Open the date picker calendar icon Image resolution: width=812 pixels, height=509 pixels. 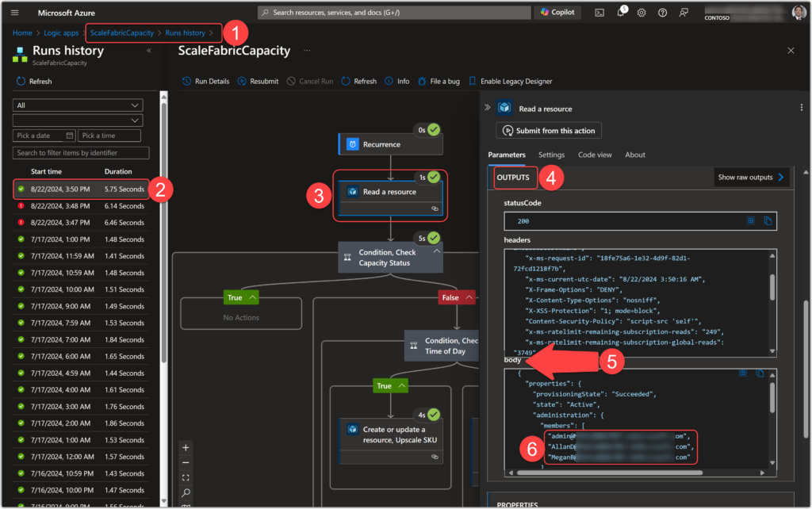click(70, 135)
